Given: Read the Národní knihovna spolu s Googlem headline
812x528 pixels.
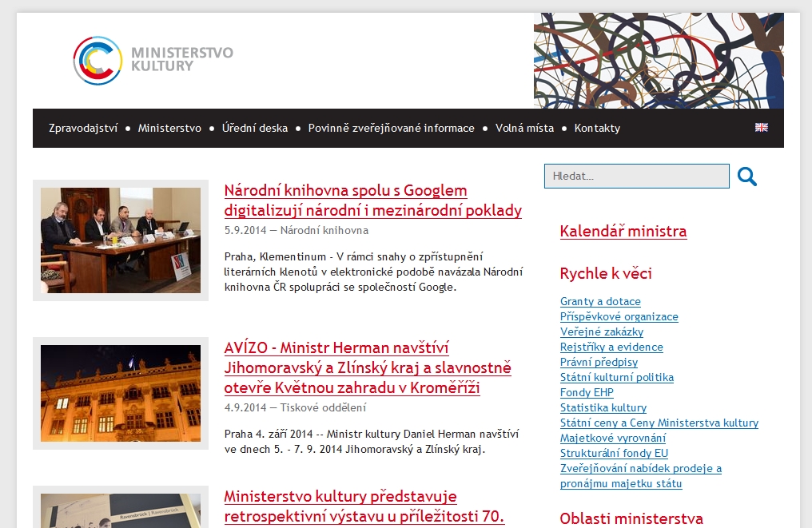Looking at the screenshot, I should click(x=372, y=200).
